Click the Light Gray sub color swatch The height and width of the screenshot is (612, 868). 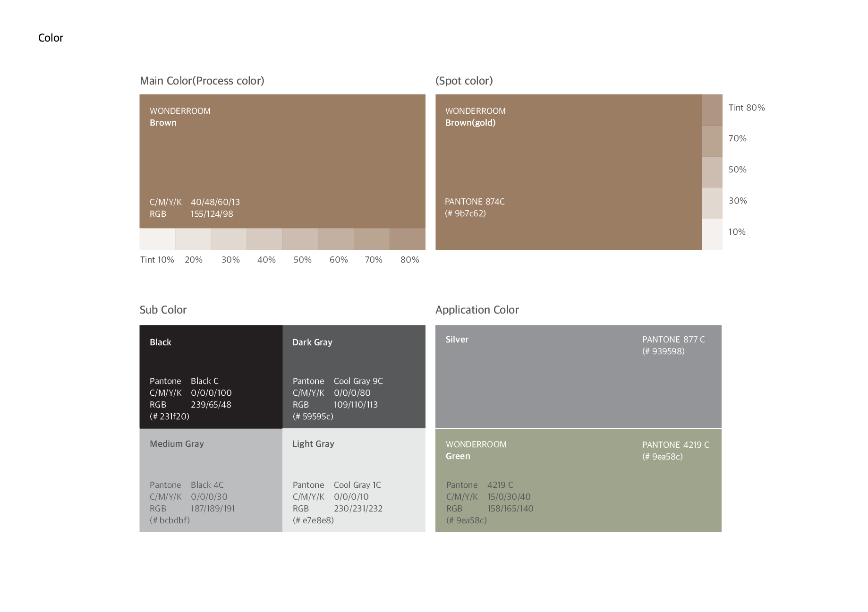[354, 480]
